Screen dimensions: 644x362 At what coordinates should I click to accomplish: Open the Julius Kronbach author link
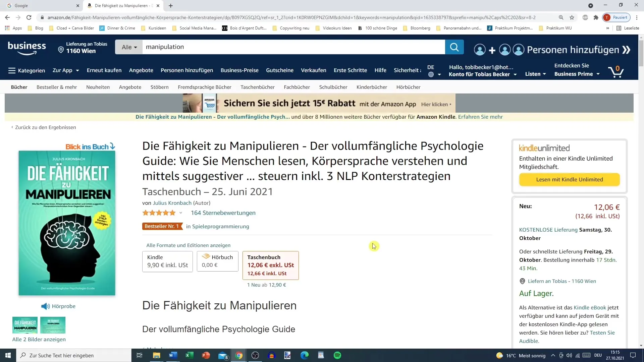tap(172, 203)
